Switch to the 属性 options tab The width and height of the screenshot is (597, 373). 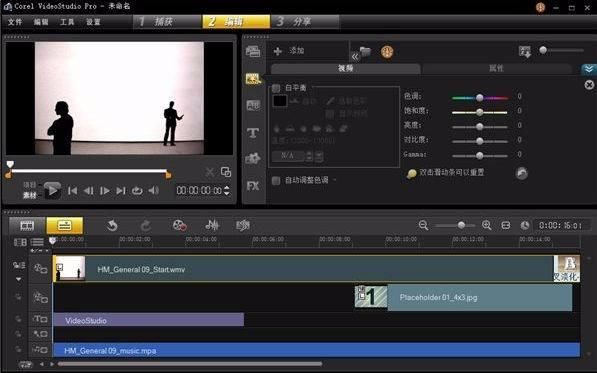pyautogui.click(x=496, y=68)
